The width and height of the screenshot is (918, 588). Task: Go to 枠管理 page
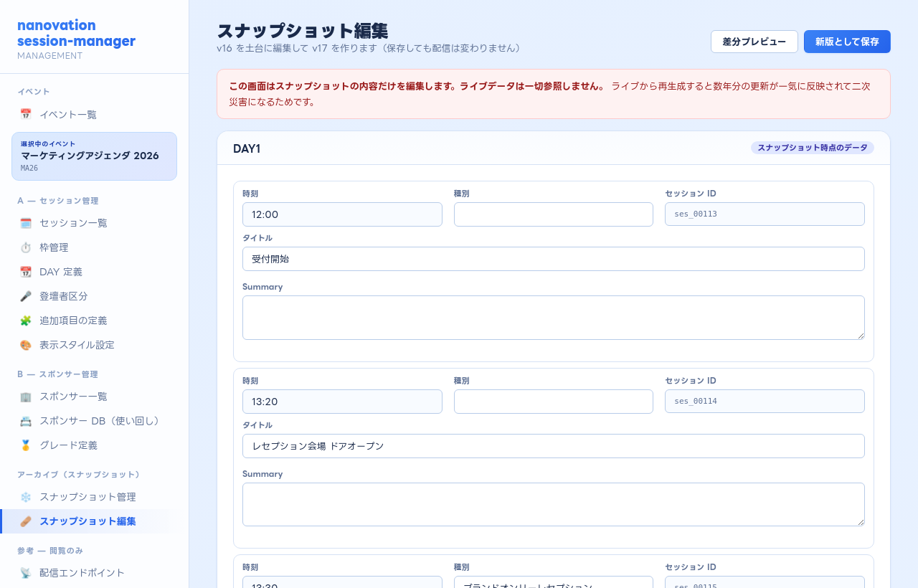click(x=94, y=247)
